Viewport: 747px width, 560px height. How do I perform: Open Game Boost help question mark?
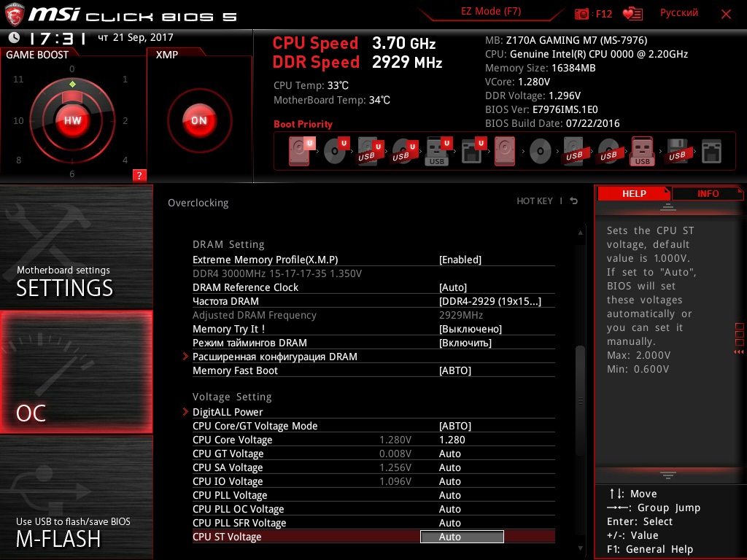[x=139, y=175]
